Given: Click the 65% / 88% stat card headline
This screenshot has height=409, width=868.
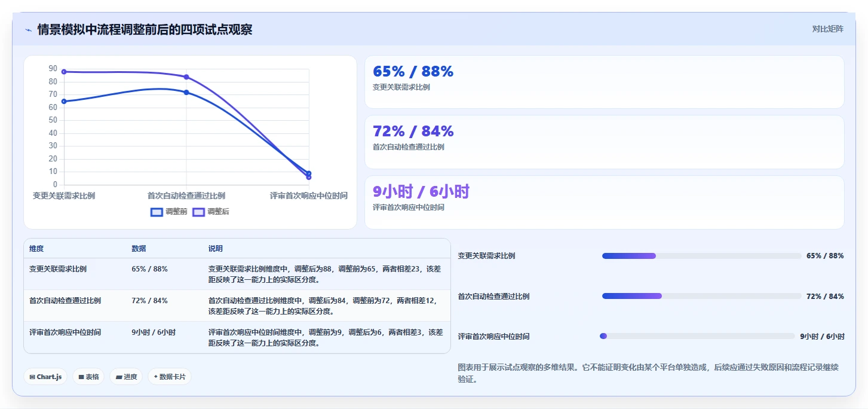Looking at the screenshot, I should click(413, 72).
